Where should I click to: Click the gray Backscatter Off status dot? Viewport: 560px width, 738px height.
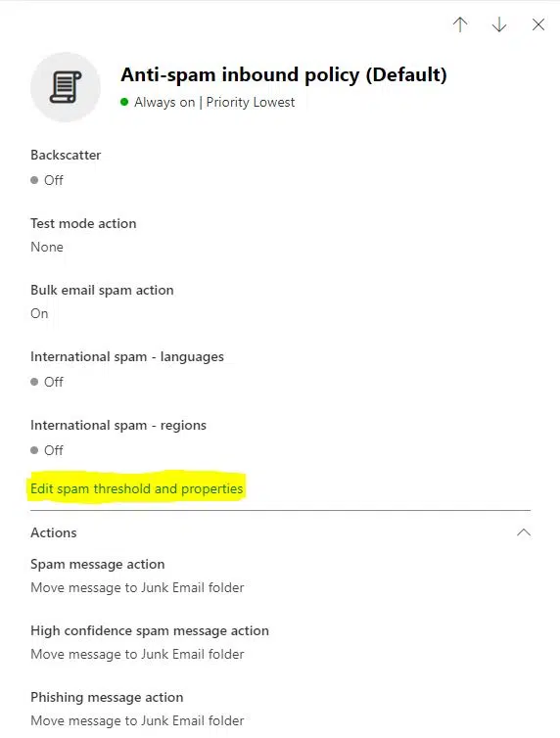coord(34,180)
